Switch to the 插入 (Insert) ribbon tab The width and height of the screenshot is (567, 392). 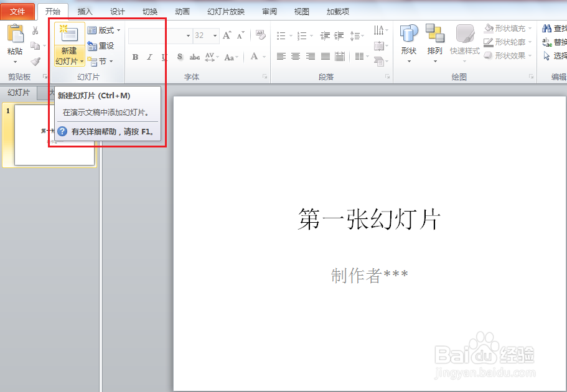coord(85,10)
